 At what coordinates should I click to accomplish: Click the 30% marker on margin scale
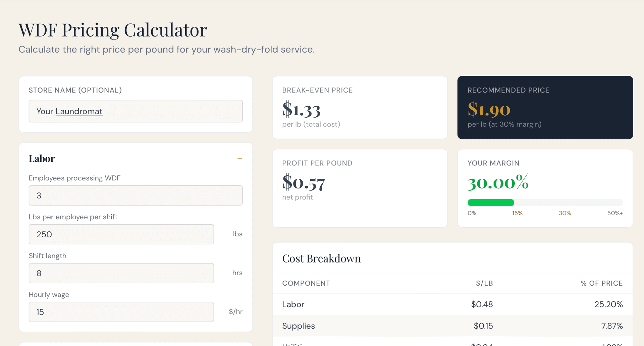565,213
